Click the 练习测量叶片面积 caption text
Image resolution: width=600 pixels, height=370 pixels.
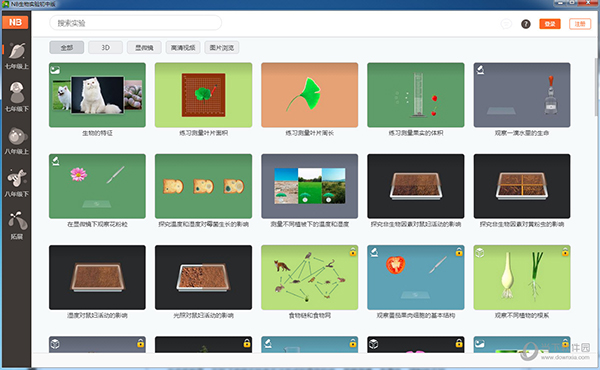(204, 133)
